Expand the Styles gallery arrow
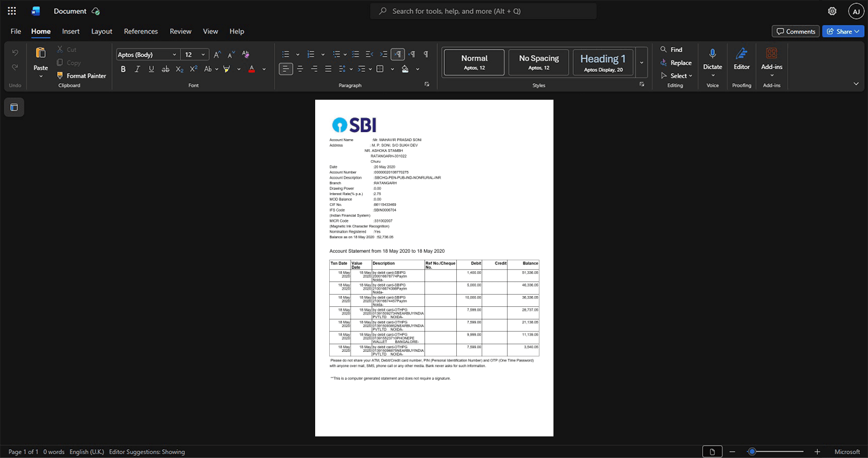Image resolution: width=868 pixels, height=458 pixels. (x=641, y=62)
